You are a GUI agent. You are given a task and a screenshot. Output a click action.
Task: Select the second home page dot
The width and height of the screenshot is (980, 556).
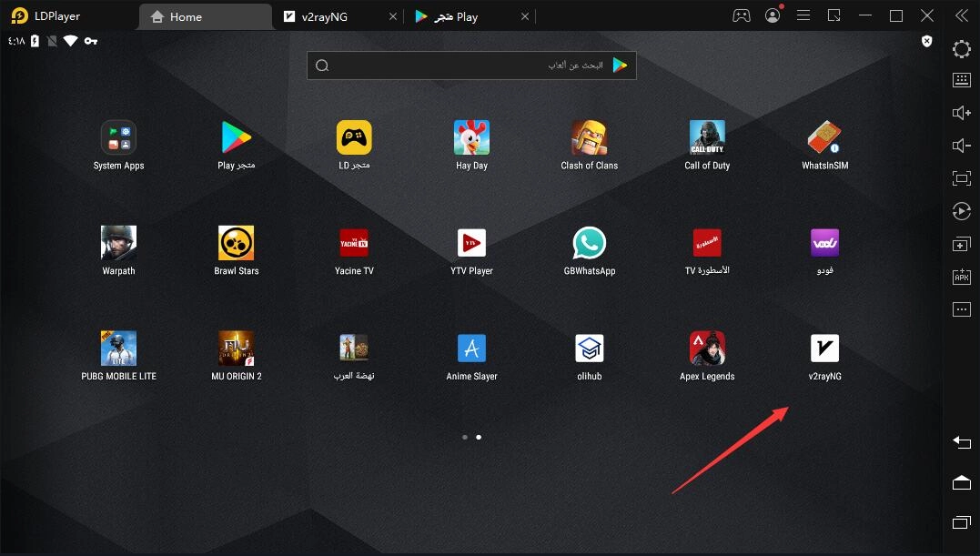(479, 438)
